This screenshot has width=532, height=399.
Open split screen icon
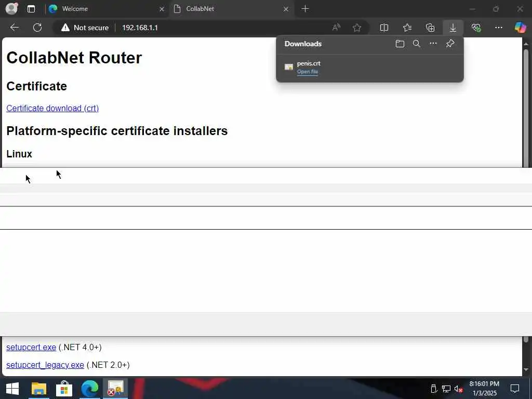point(384,28)
